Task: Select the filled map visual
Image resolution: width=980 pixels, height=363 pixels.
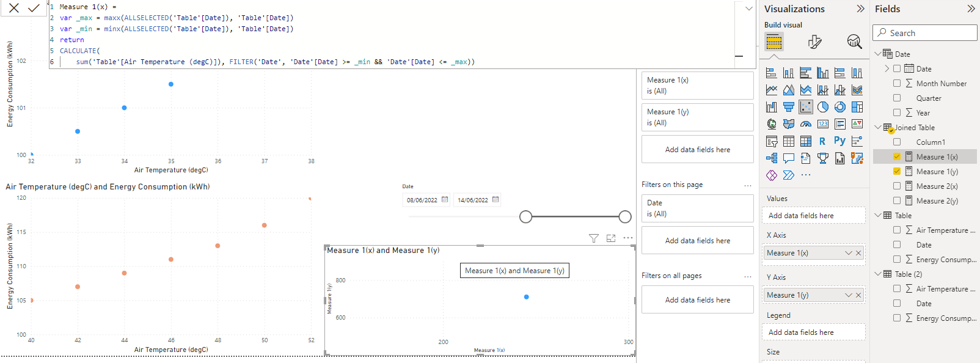Action: pyautogui.click(x=789, y=124)
